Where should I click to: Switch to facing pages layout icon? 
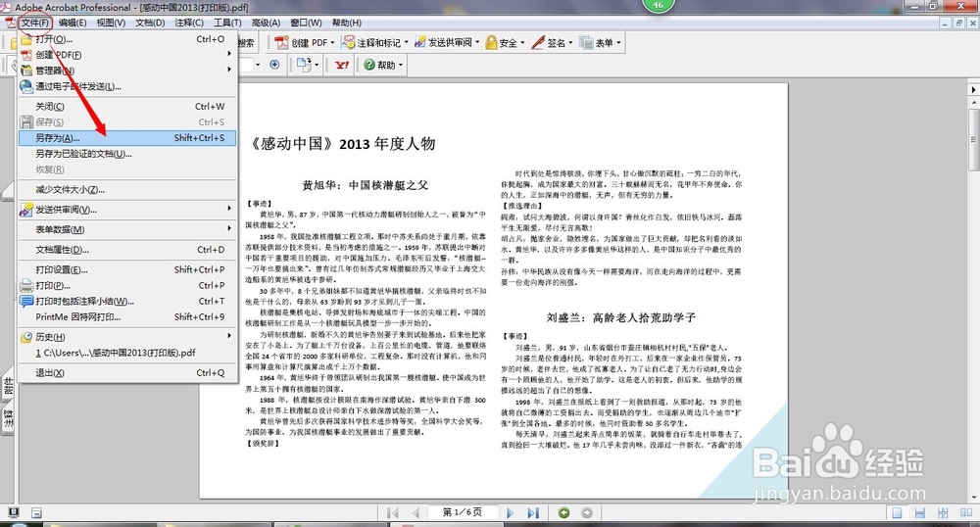click(x=965, y=512)
